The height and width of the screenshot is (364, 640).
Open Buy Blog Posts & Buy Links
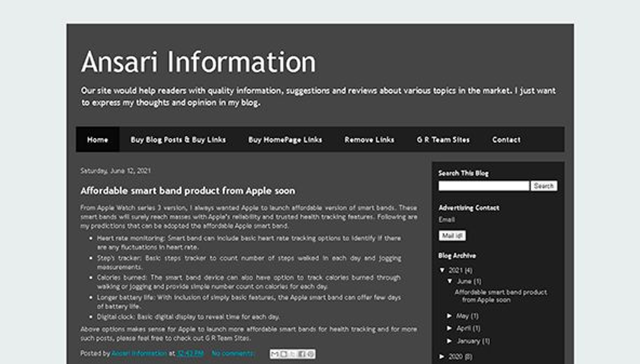click(x=178, y=140)
